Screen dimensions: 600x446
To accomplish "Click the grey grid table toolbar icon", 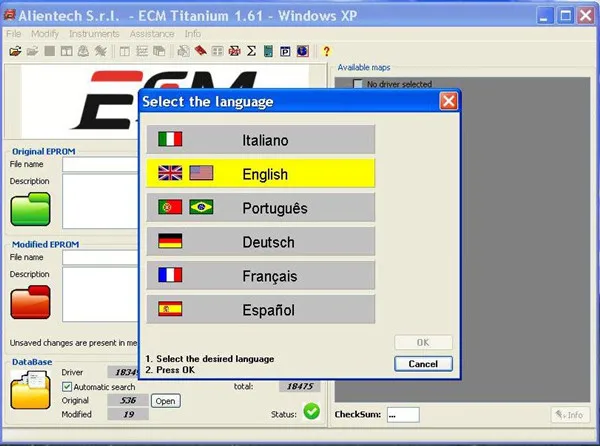I will click(x=217, y=51).
